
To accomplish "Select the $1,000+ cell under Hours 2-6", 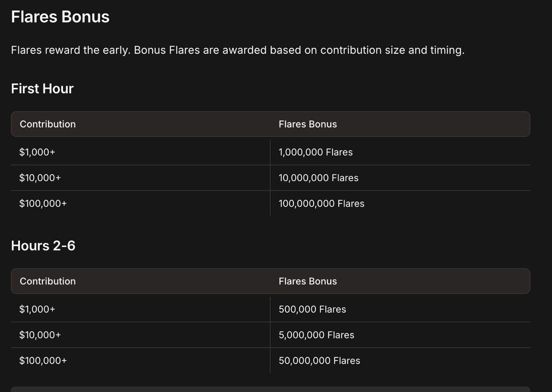I will pos(37,309).
